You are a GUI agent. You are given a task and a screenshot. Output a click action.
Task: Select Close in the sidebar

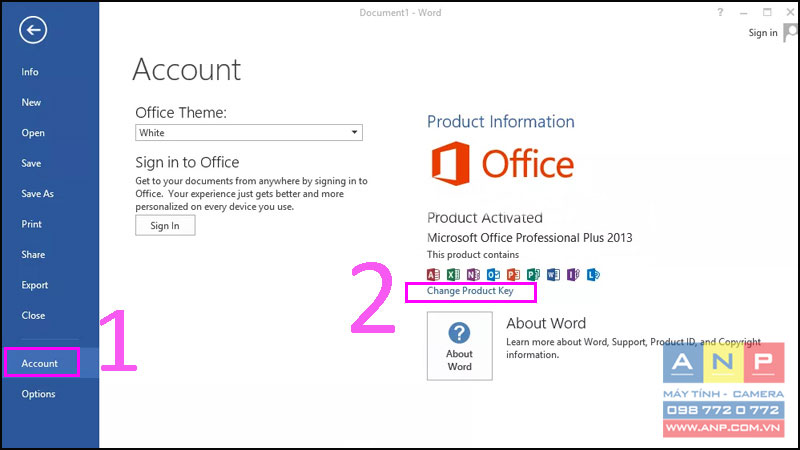click(33, 315)
